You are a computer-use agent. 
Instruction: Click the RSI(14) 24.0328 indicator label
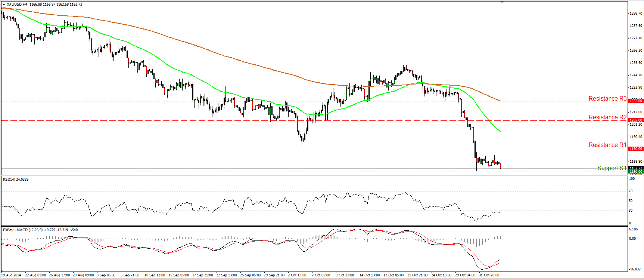[16, 180]
